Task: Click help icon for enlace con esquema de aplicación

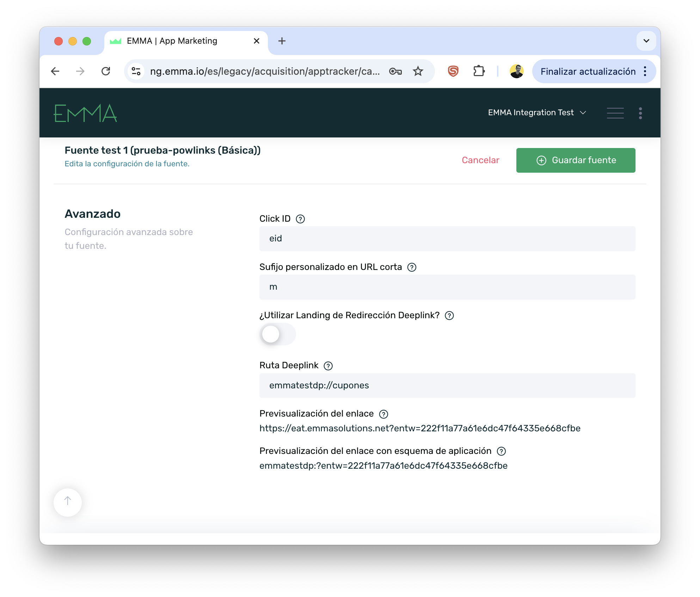Action: (x=501, y=451)
